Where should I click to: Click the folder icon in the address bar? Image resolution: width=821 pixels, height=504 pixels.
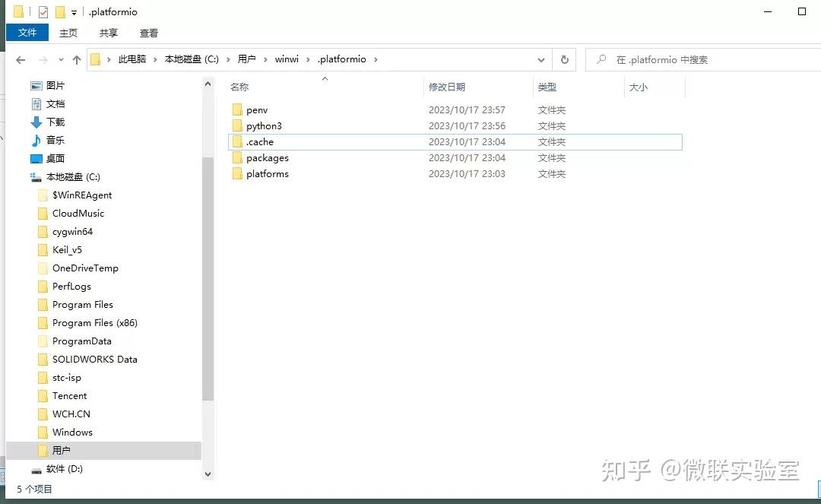[x=94, y=59]
